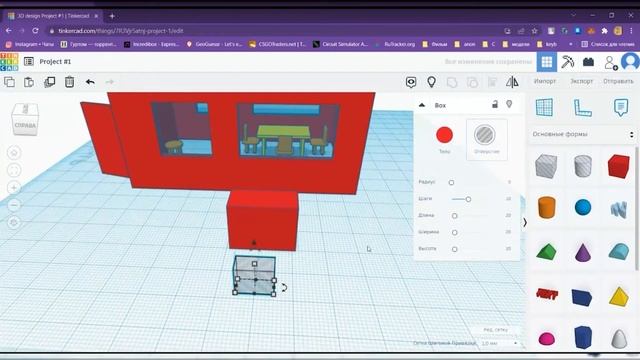Open a new browser tab
This screenshot has width=640, height=360.
point(112,16)
